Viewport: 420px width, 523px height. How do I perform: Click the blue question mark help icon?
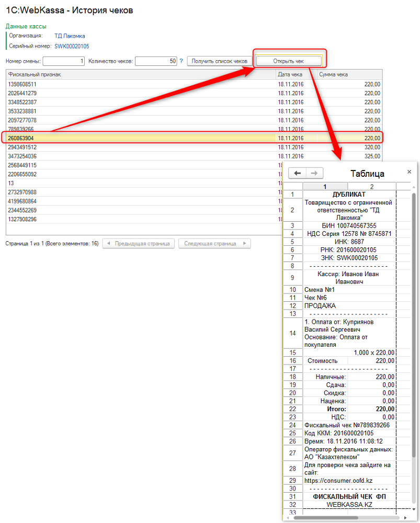pyautogui.click(x=181, y=61)
